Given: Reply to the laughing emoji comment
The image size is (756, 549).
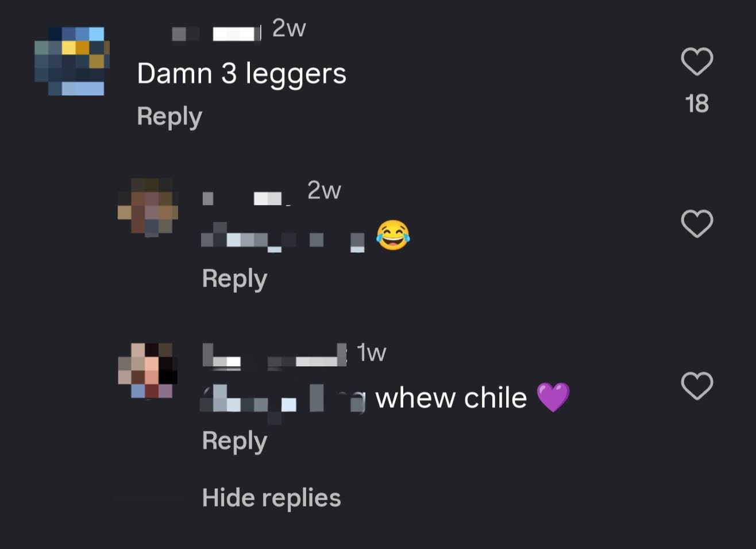Looking at the screenshot, I should pyautogui.click(x=234, y=279).
